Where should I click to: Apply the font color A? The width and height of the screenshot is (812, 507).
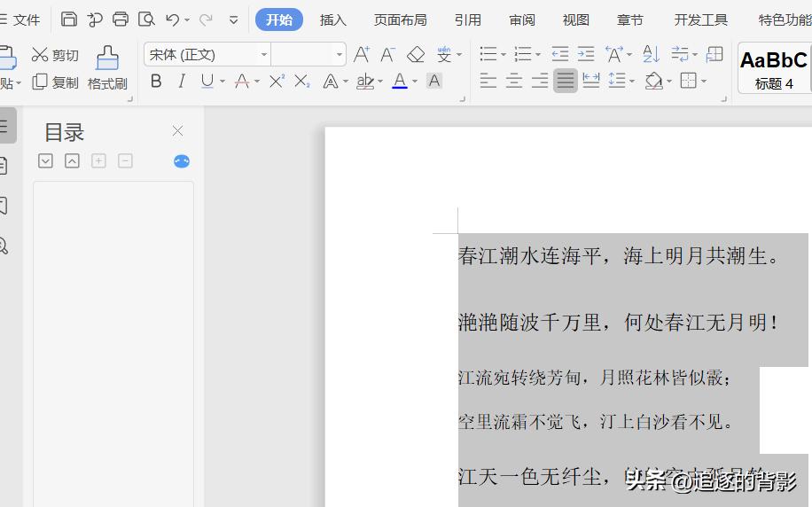coord(399,82)
